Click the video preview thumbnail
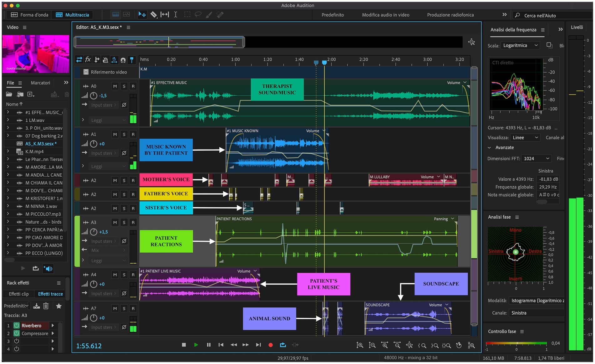The image size is (595, 364). tap(36, 53)
